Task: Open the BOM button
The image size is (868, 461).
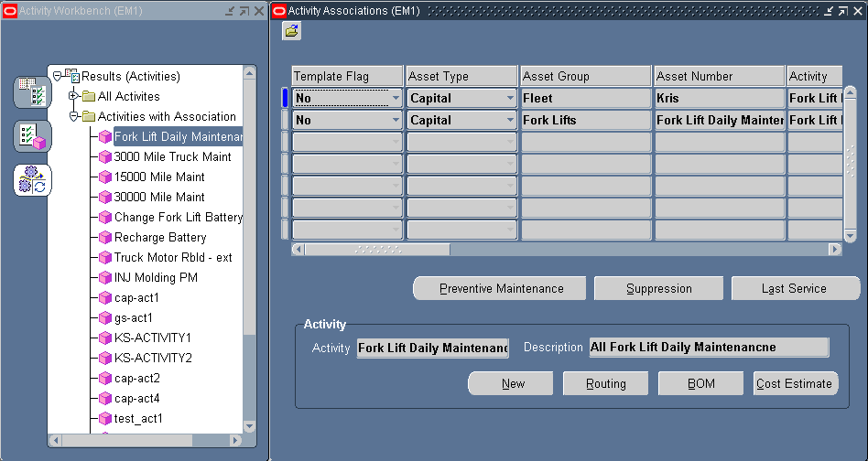Action: click(700, 383)
